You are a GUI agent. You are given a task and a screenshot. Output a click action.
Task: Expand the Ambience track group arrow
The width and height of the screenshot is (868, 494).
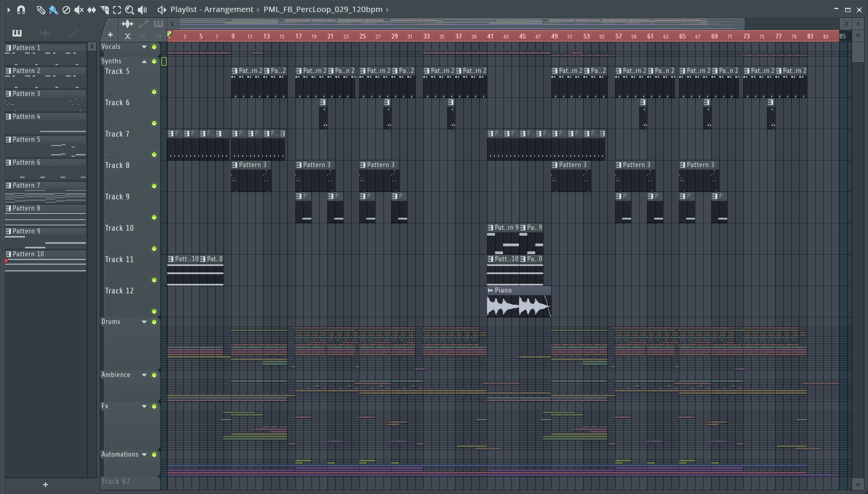click(x=144, y=375)
